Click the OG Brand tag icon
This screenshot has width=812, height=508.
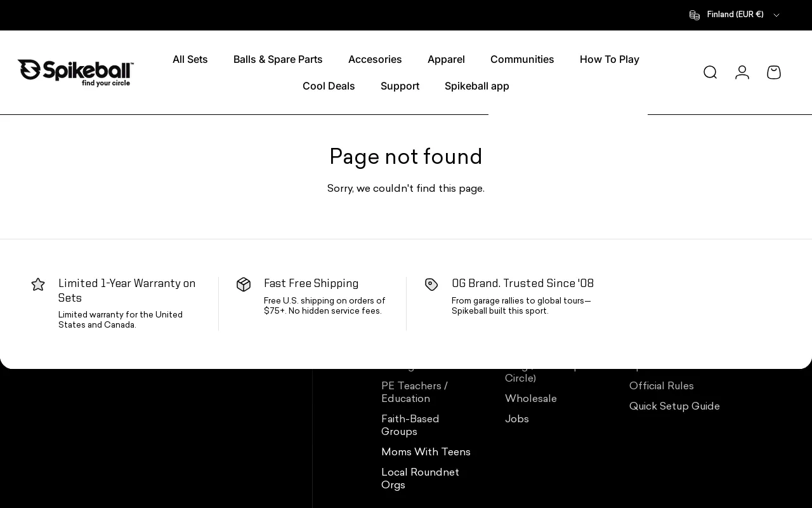[x=431, y=284]
